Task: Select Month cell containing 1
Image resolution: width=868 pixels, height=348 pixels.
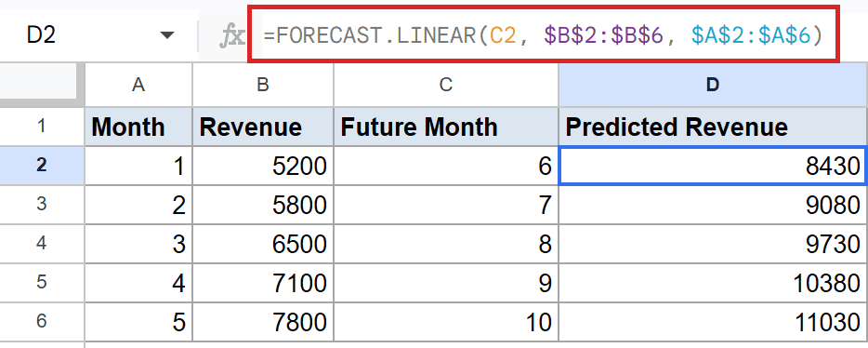Action: tap(138, 166)
